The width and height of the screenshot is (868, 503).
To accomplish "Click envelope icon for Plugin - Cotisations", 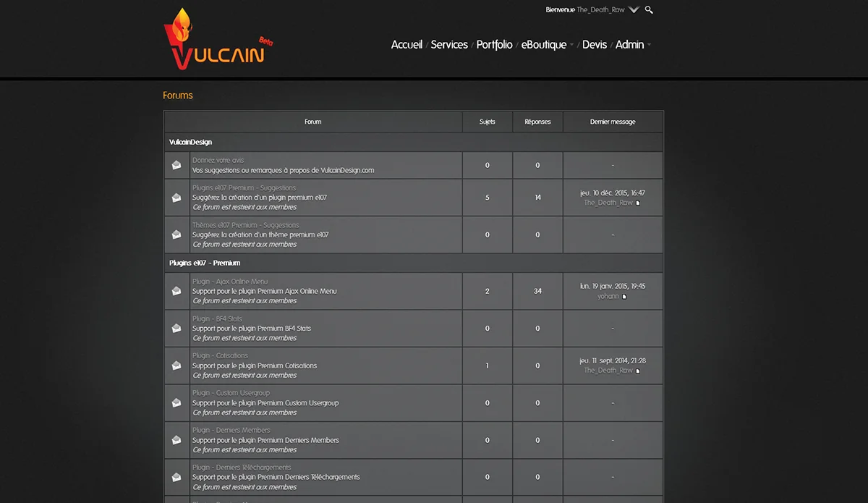I will coord(176,365).
